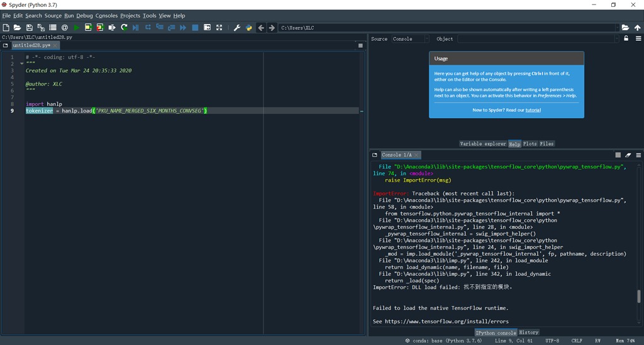The image size is (644, 345).
Task: Open the Source Console dropdown
Action: click(410, 39)
